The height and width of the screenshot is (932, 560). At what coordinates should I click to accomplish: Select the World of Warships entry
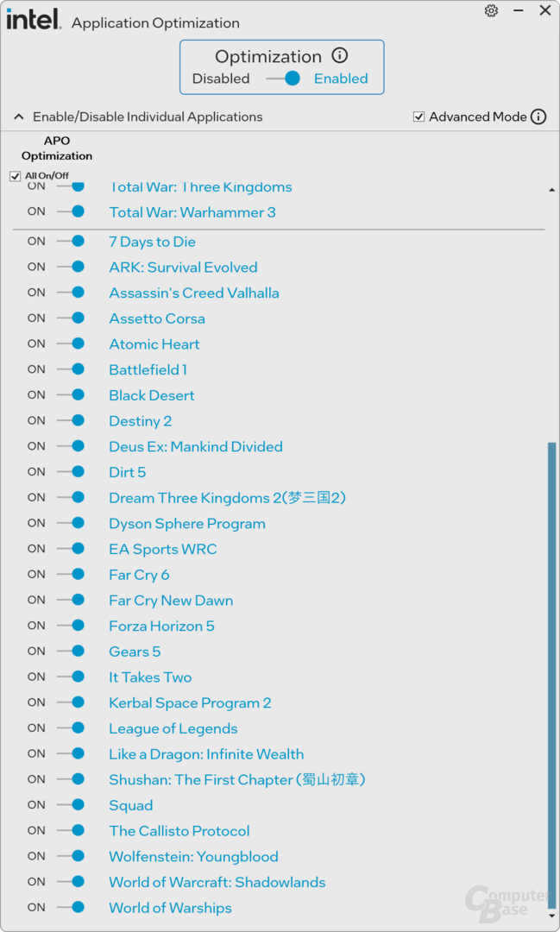(170, 908)
